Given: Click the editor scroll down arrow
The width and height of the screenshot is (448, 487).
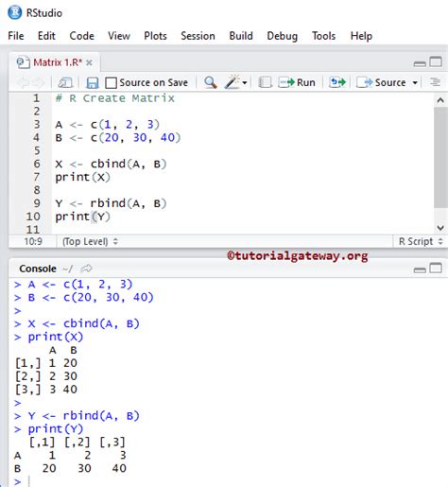Looking at the screenshot, I should [x=440, y=227].
